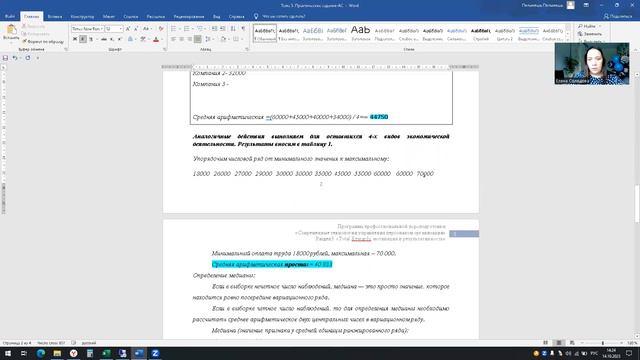Screen dimensions: 640x360
Task: Switch to the Вставка ribbon tab
Action: pos(55,16)
